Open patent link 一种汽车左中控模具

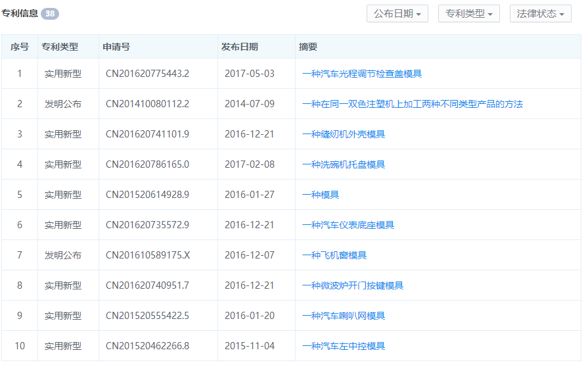coord(343,346)
